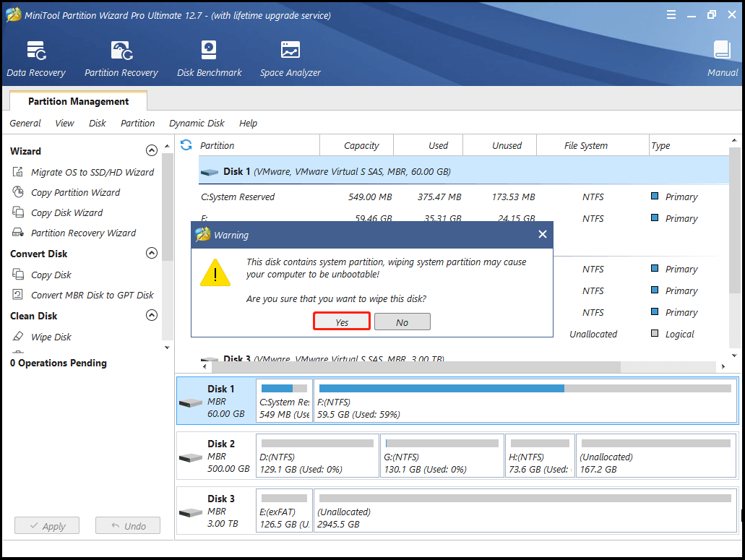Open the Manual
745x560 pixels.
click(722, 58)
